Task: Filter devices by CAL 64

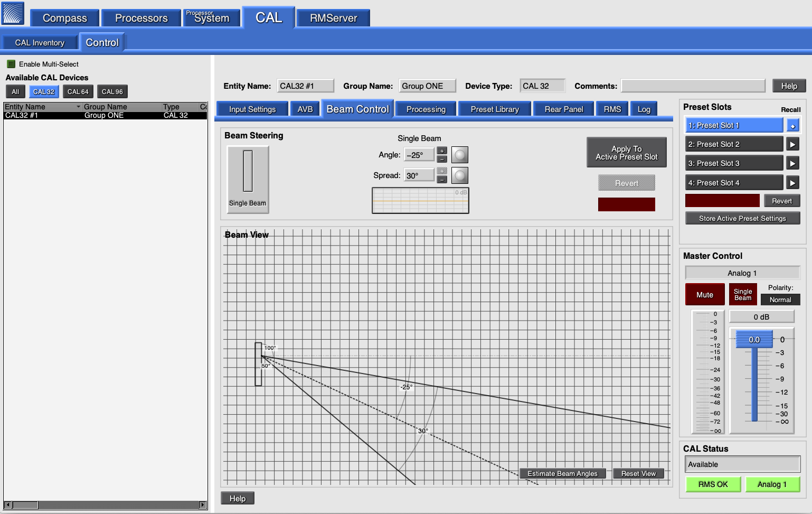Action: click(x=78, y=92)
